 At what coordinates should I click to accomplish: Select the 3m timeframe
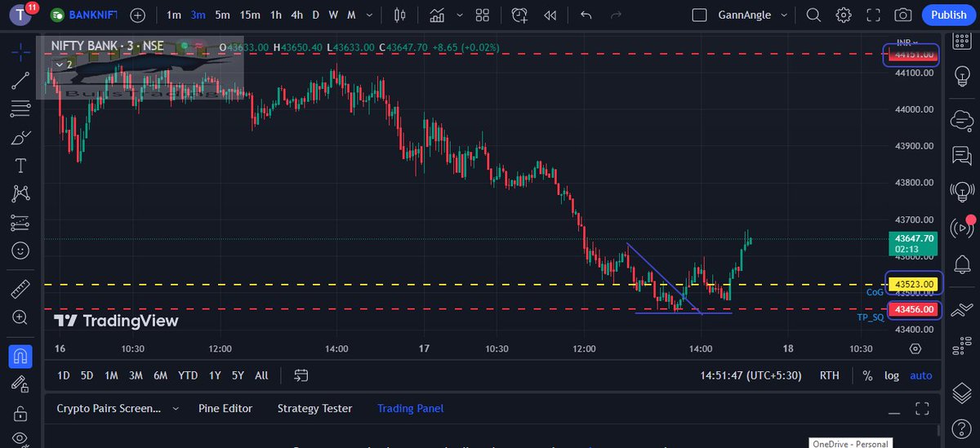pos(198,15)
